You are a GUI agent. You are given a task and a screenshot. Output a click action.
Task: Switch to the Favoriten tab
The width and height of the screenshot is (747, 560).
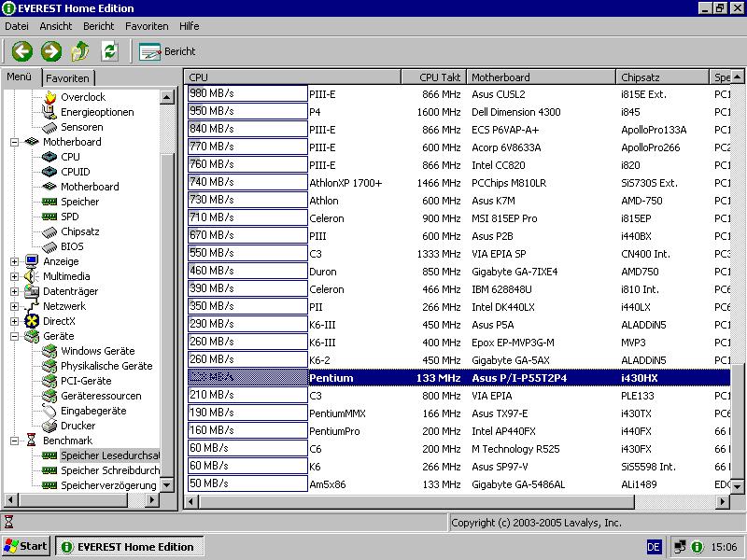pyautogui.click(x=67, y=78)
